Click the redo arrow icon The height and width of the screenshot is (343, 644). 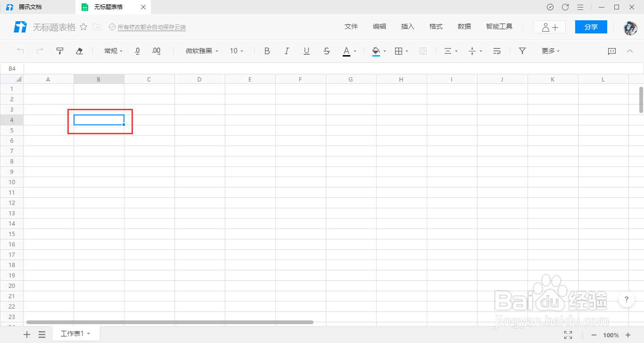[x=40, y=51]
